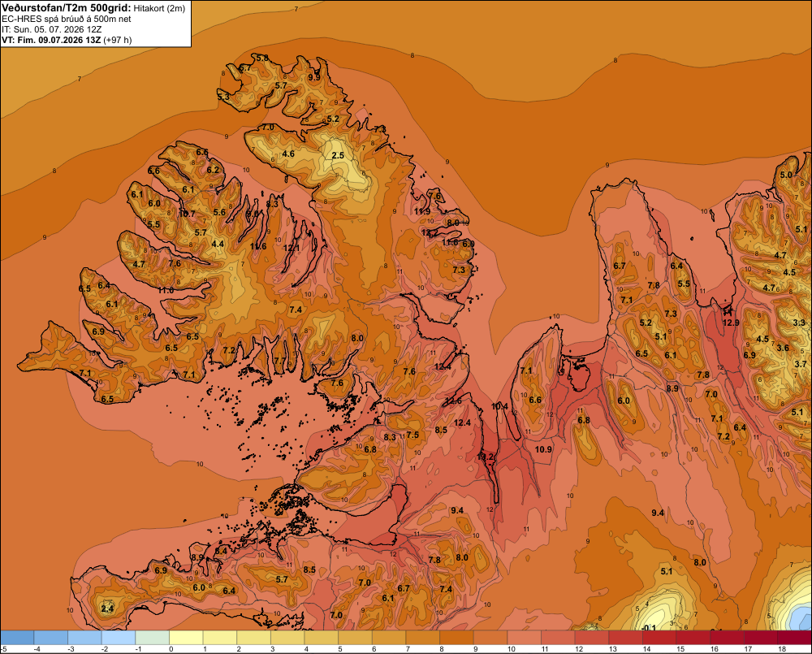This screenshot has width=812, height=654.
Task: Click the darkest red legend swatch after 18
Action: [x=794, y=638]
